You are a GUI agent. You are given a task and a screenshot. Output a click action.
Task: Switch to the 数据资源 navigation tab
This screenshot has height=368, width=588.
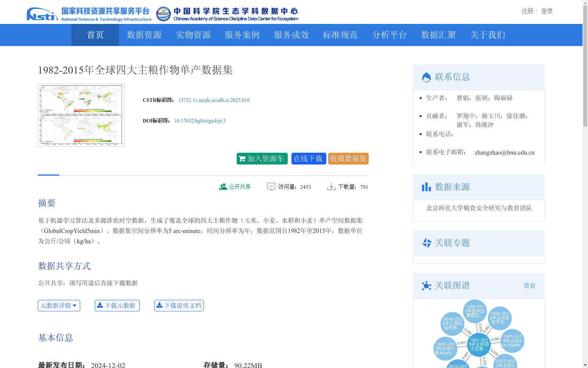[144, 35]
